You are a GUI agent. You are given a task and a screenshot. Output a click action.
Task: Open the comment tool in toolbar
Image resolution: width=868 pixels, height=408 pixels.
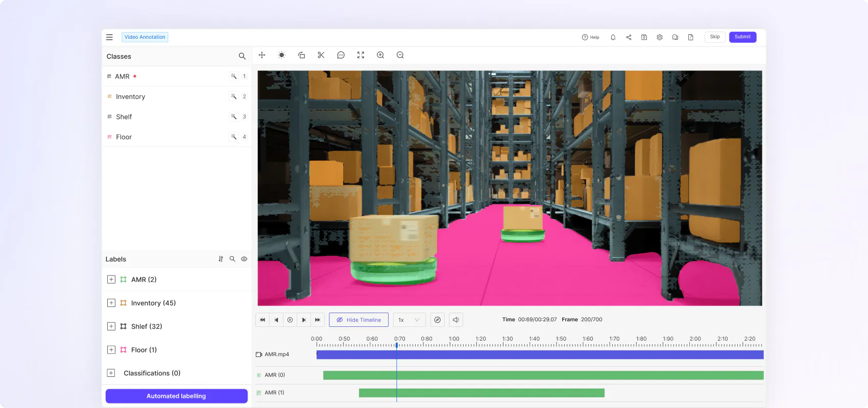341,55
